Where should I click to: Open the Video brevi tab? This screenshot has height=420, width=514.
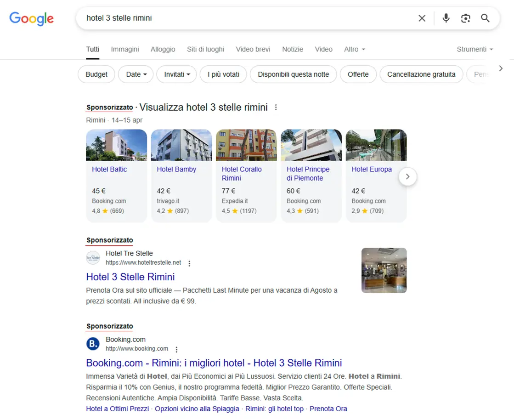coord(253,49)
